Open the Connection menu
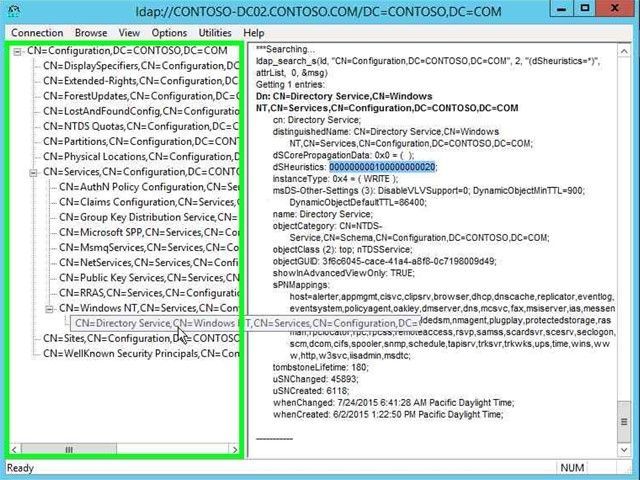 pyautogui.click(x=37, y=33)
